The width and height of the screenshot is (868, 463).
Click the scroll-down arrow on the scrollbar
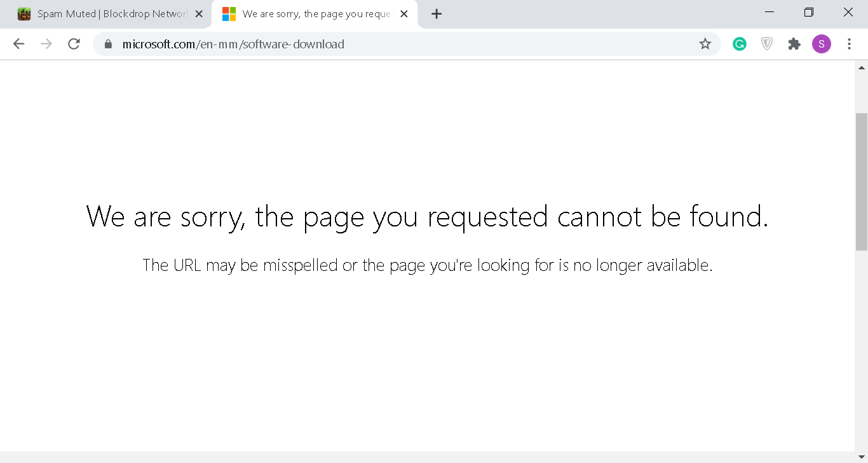pos(862,455)
